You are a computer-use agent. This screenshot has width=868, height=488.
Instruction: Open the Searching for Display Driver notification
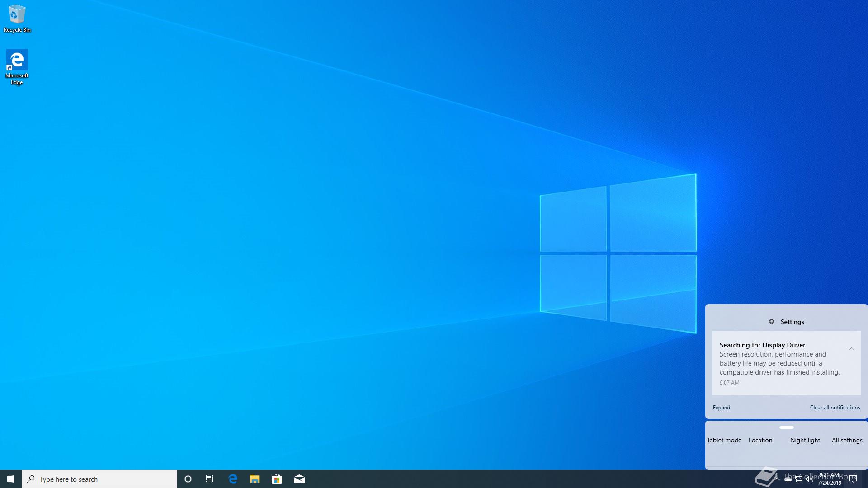pyautogui.click(x=786, y=363)
